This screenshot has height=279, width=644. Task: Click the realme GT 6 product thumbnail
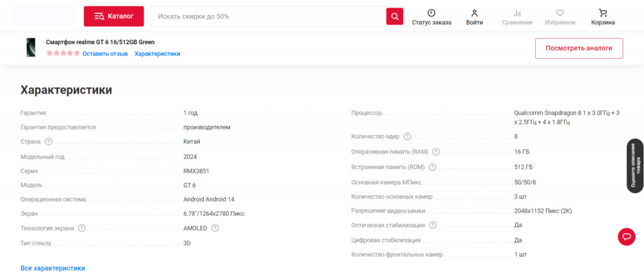[31, 48]
